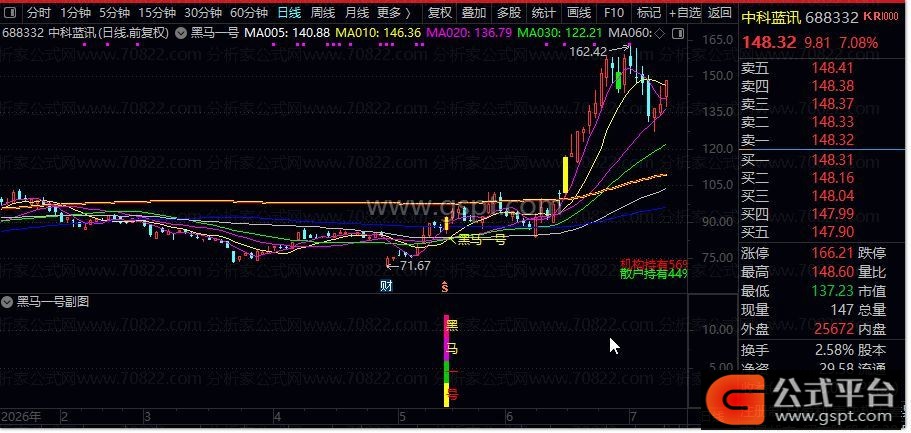This screenshot has width=911, height=433.
Task: Select the 5分钟 period
Action: [x=113, y=13]
